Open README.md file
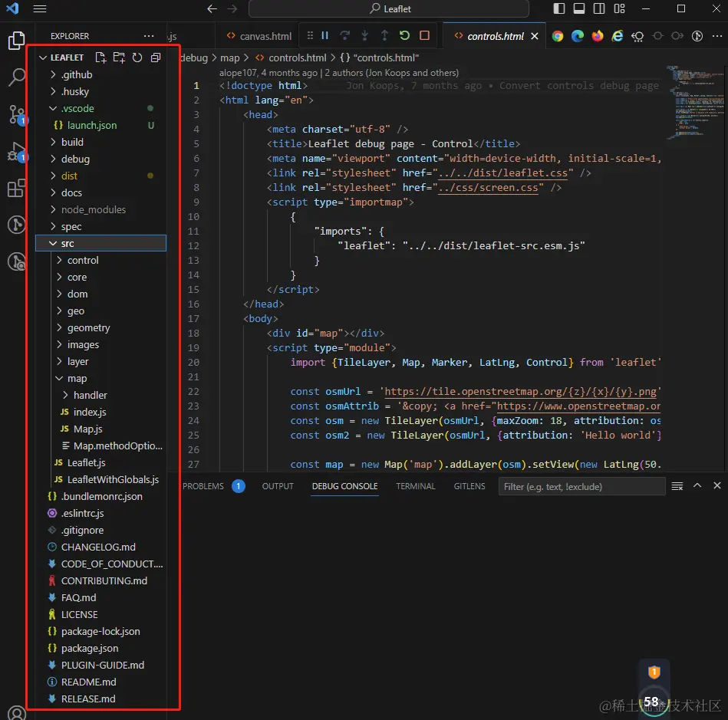The width and height of the screenshot is (728, 720). click(100, 682)
